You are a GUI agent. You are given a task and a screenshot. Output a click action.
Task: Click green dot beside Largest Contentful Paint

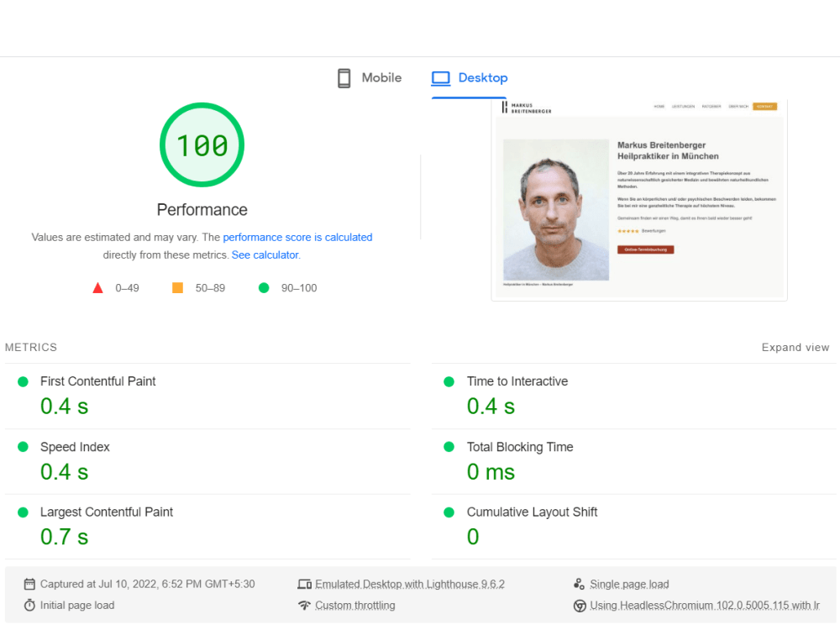(23, 512)
